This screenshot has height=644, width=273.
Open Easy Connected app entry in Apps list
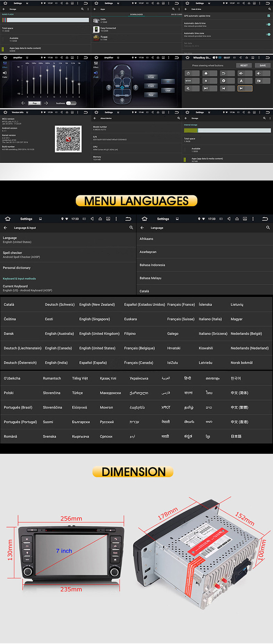[136, 29]
